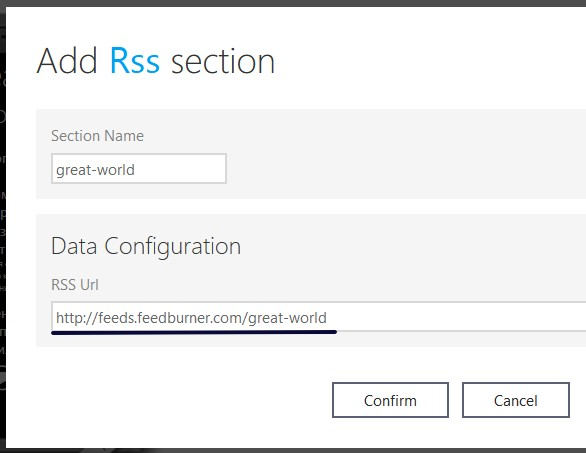Image resolution: width=586 pixels, height=453 pixels.
Task: Click the dimmed background strip left of dialog
Action: [x=3, y=224]
